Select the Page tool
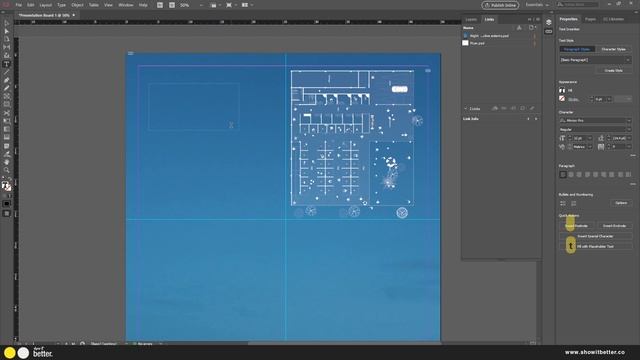 pos(7,40)
